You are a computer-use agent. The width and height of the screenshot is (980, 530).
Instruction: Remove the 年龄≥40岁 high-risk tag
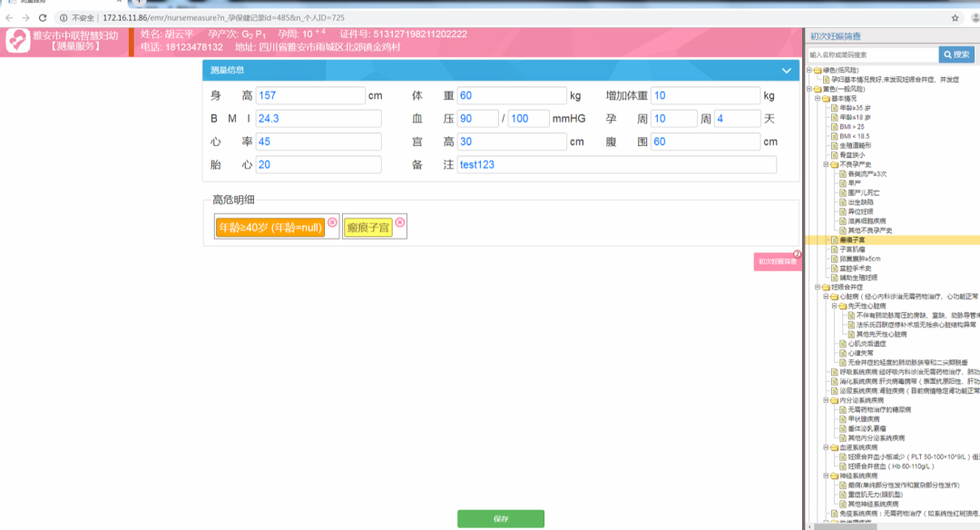point(332,222)
